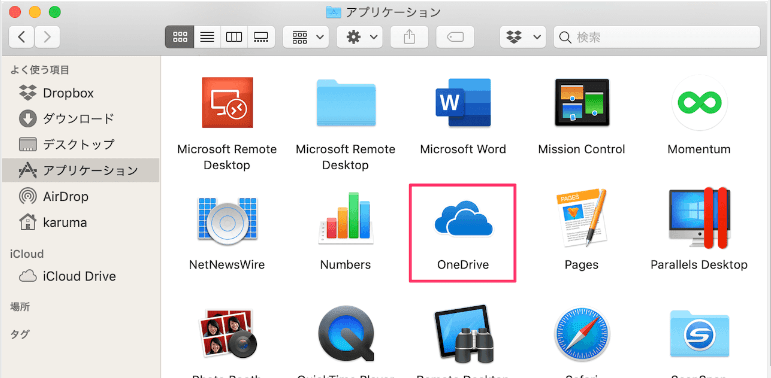Click the Pages label text
This screenshot has height=378, width=771.
[582, 265]
